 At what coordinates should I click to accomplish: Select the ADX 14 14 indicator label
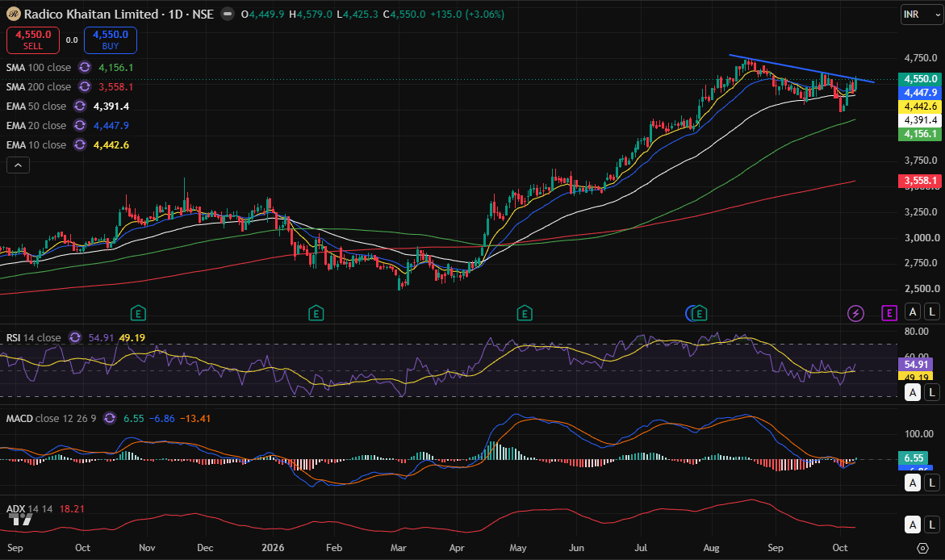tap(29, 509)
